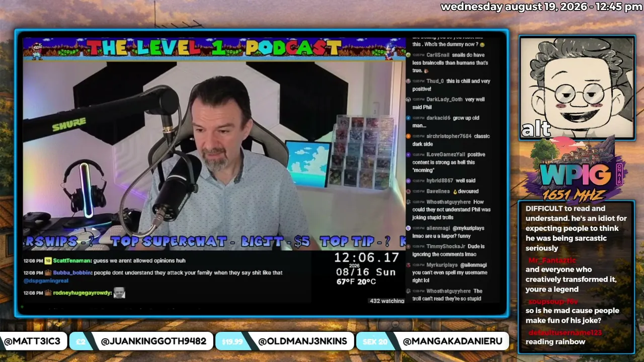This screenshot has width=644, height=362.
Task: Click Bavelines' "devoured" message
Action: (x=466, y=192)
